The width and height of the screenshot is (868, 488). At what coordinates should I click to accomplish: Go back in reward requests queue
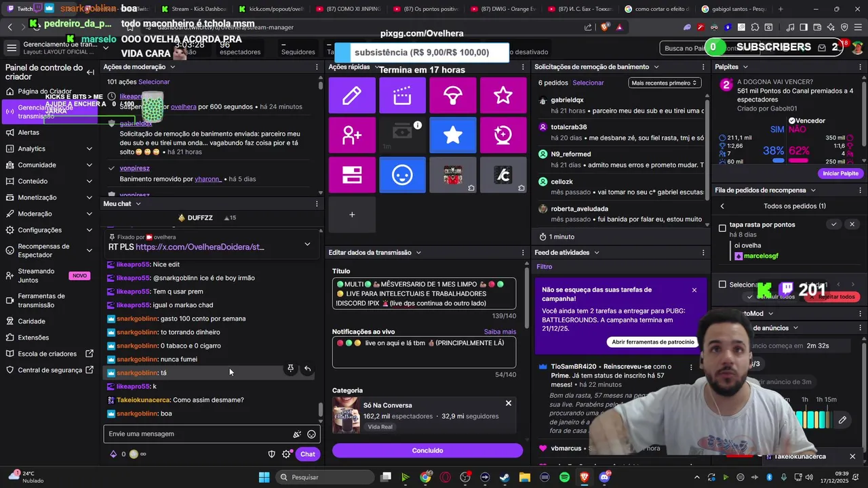[722, 206]
